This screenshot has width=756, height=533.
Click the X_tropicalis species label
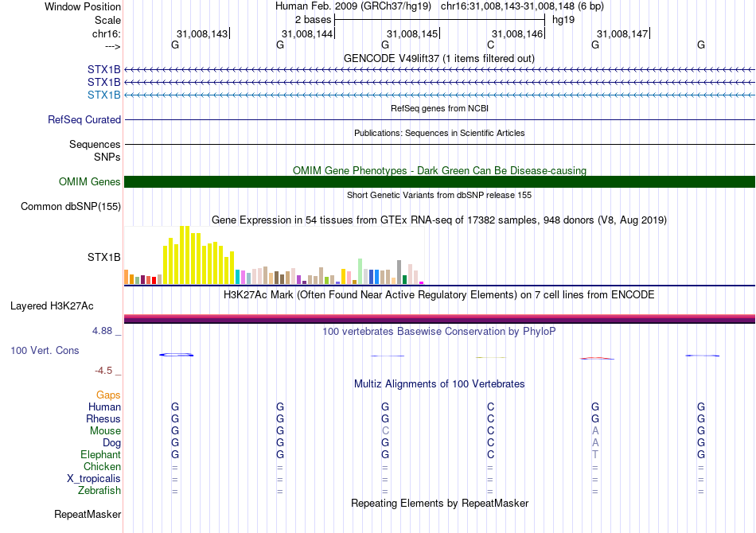(x=94, y=479)
